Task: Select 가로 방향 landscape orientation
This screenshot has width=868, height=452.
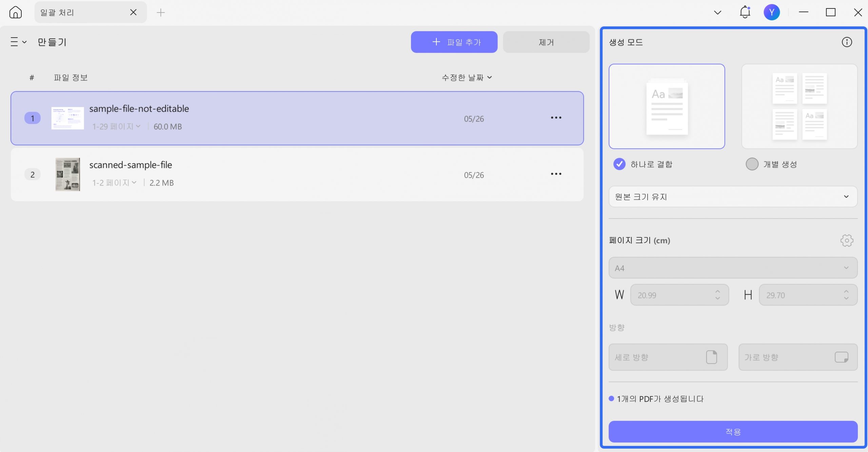Action: (798, 357)
